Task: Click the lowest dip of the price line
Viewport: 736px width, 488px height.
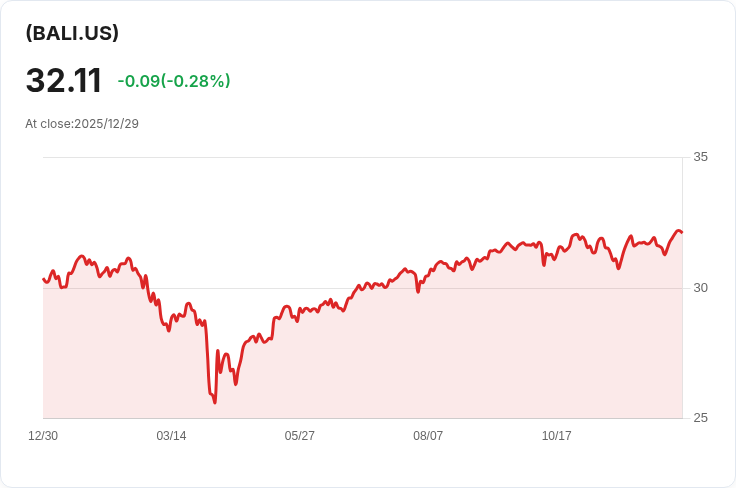Action: pyautogui.click(x=215, y=402)
